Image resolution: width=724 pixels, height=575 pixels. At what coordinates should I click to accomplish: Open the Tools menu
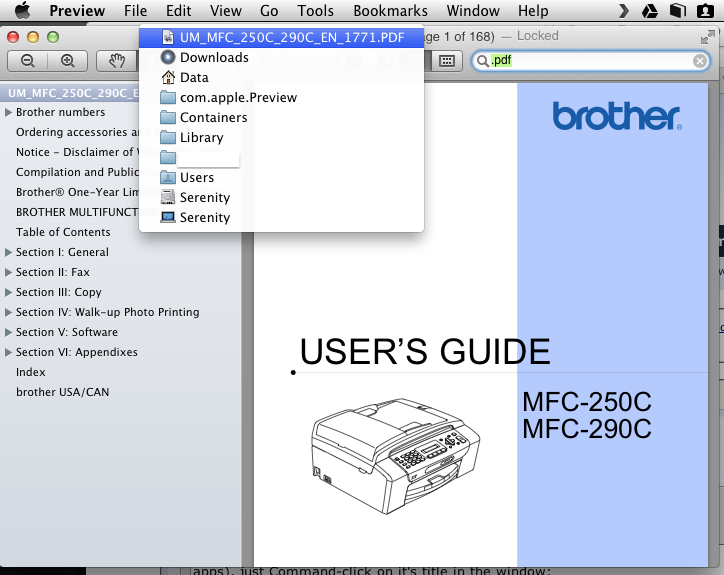(315, 11)
